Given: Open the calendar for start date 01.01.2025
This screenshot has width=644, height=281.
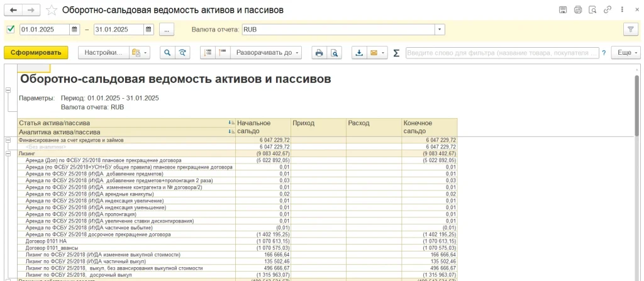Looking at the screenshot, I should point(74,30).
